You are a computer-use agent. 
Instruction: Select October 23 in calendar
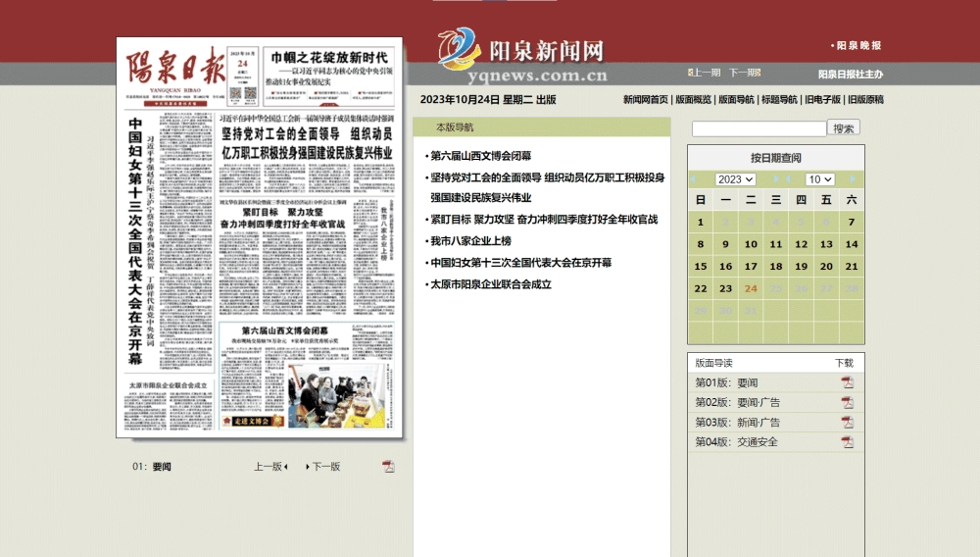click(x=725, y=289)
